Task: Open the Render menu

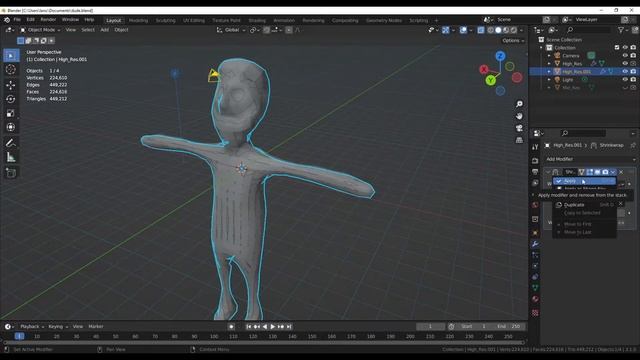Action: point(48,20)
